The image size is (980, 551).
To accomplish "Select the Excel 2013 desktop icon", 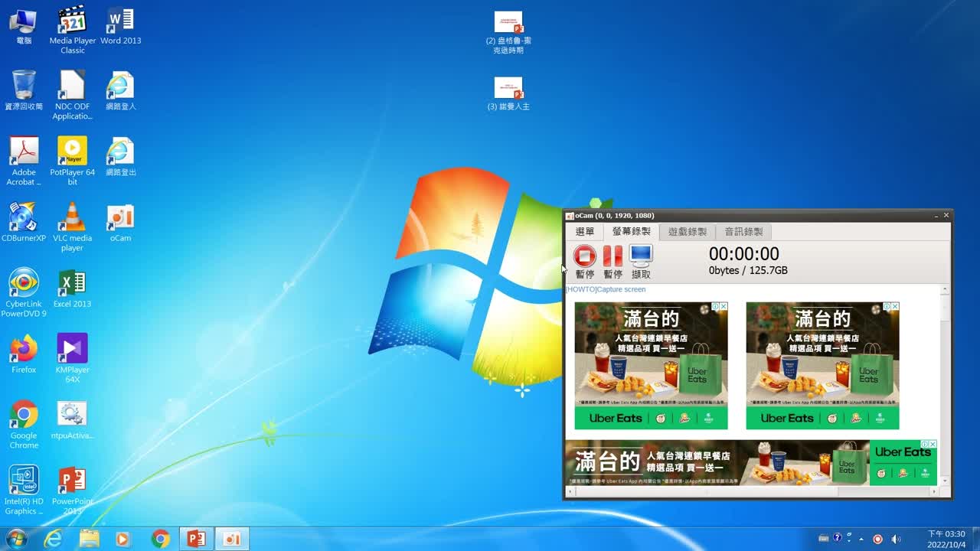I will 73,289.
